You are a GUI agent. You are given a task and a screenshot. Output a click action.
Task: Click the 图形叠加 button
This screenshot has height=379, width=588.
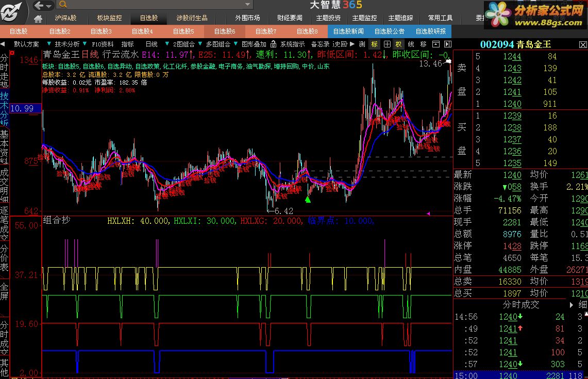pos(254,44)
